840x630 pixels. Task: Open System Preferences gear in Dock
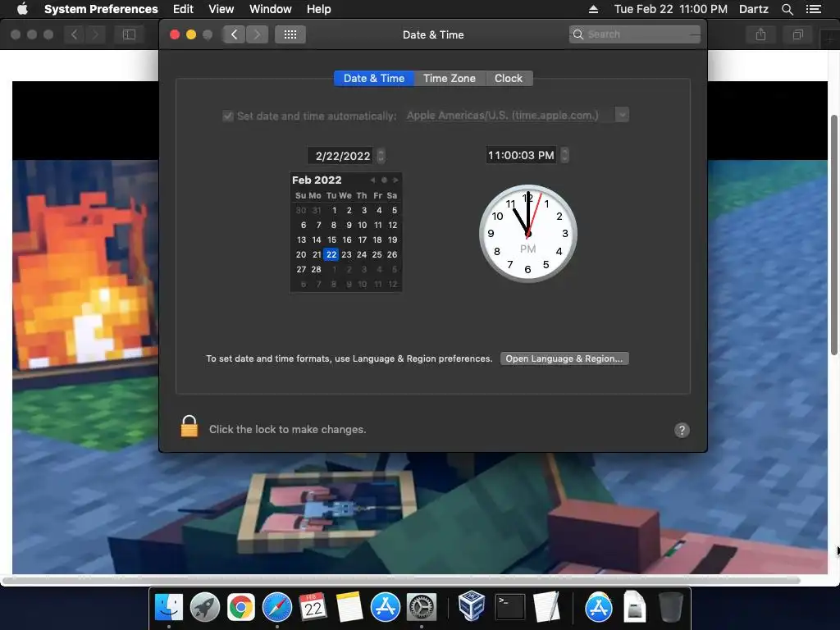tap(422, 607)
